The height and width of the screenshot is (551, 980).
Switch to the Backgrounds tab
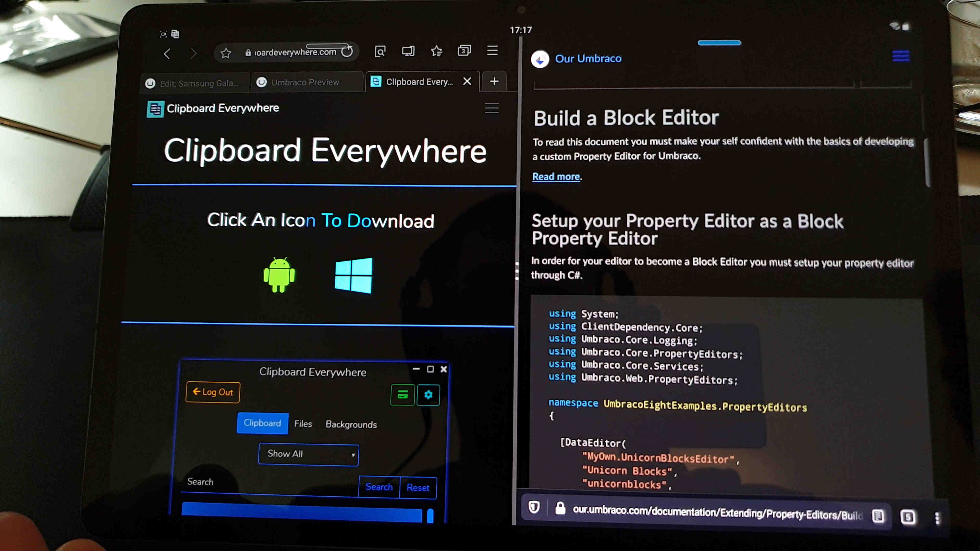[x=351, y=424]
